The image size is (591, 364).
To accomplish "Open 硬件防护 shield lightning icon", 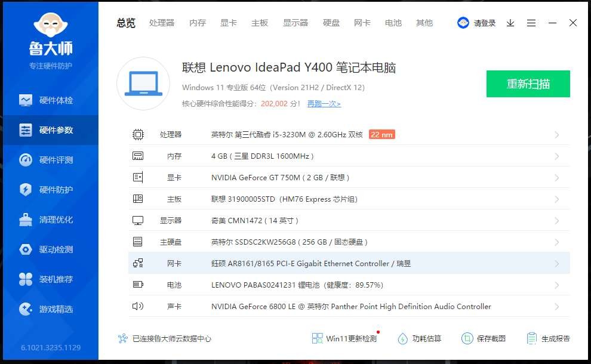I will point(26,190).
